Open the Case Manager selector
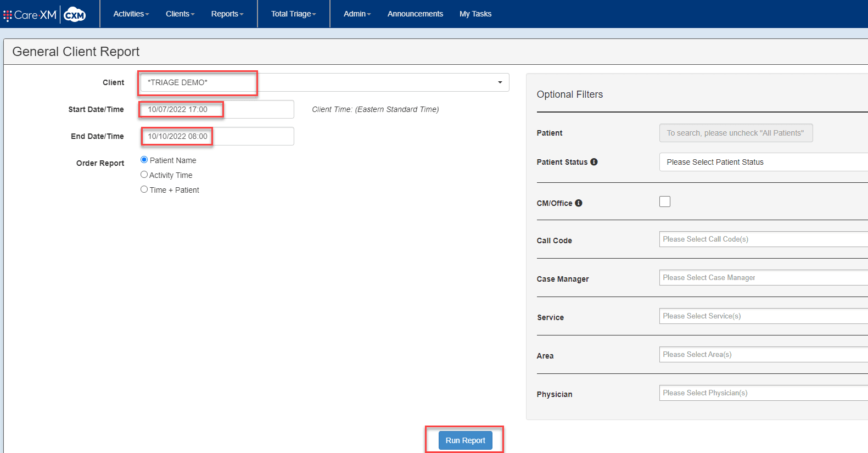This screenshot has width=868, height=453. [x=763, y=278]
